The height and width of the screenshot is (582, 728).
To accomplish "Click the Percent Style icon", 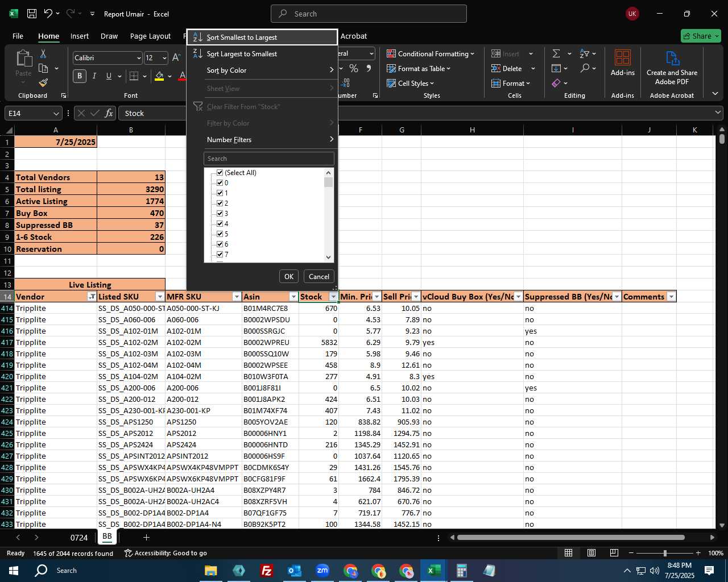I will tap(354, 68).
